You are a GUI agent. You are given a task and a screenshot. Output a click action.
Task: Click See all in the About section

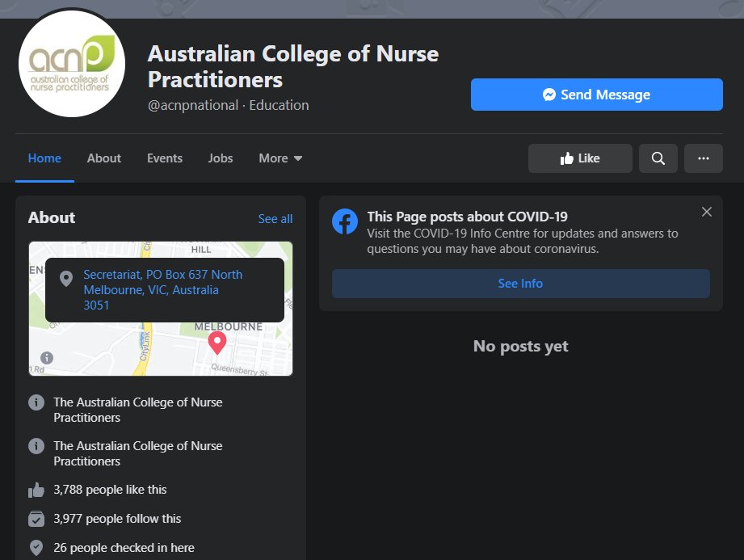[275, 218]
